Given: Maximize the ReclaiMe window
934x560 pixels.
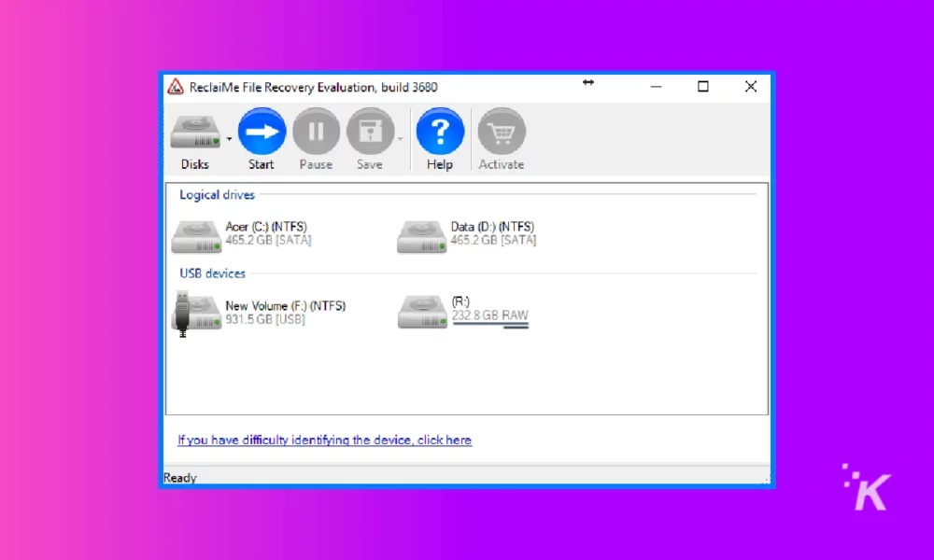Looking at the screenshot, I should pyautogui.click(x=703, y=87).
